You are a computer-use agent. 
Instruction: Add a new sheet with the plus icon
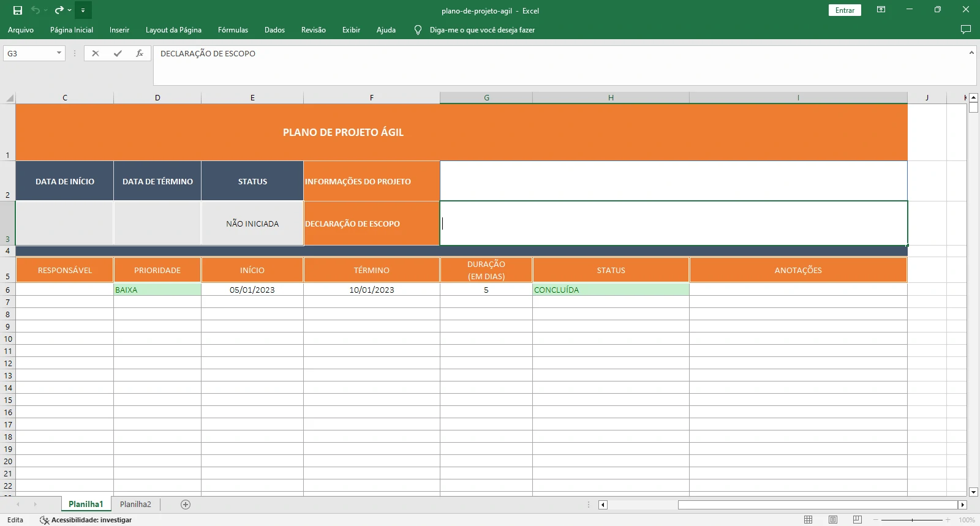tap(186, 505)
